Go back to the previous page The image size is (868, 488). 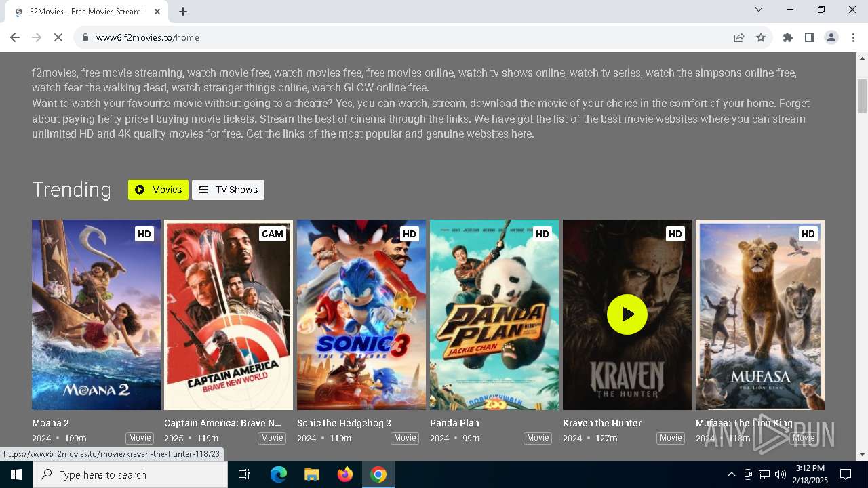[15, 37]
